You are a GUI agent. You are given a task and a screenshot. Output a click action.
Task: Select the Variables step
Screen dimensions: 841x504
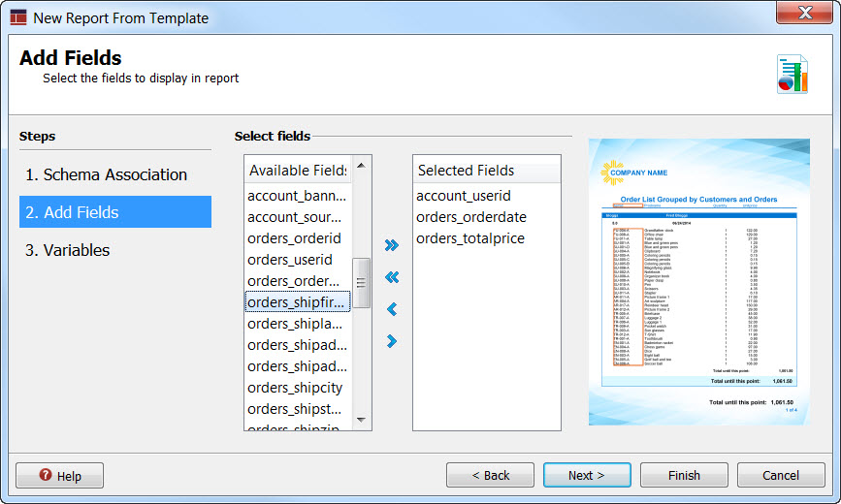[x=67, y=250]
